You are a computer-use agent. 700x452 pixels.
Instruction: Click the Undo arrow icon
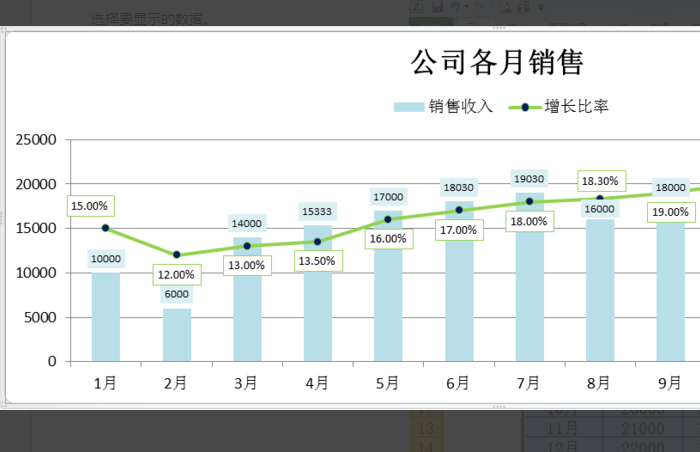pyautogui.click(x=455, y=6)
